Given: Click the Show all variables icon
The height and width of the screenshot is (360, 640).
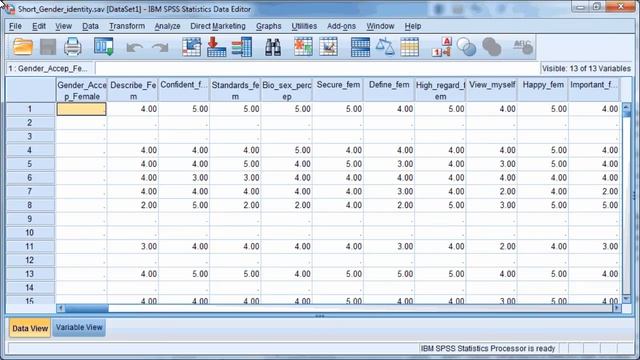Looking at the screenshot, I should pyautogui.click(x=491, y=47).
